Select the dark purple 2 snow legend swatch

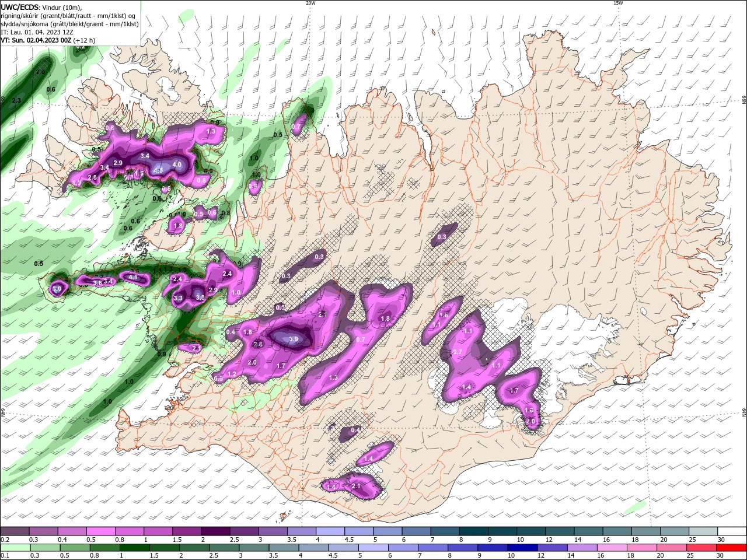215,531
